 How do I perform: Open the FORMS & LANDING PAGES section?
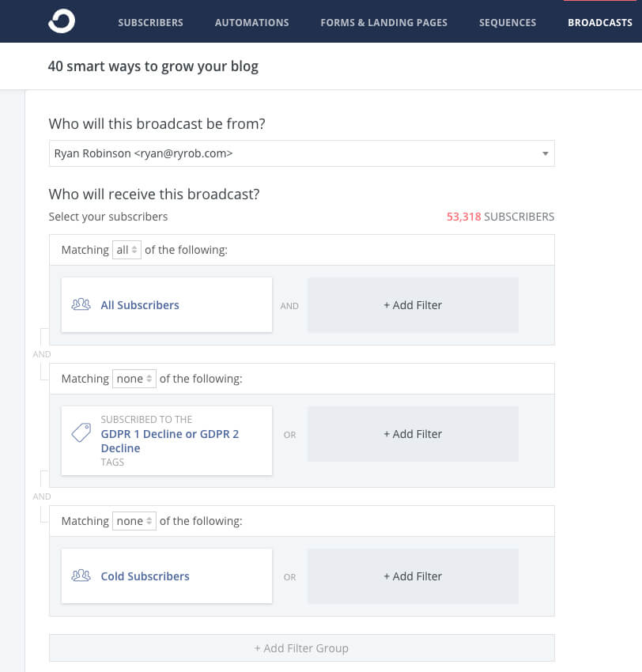[x=383, y=22]
